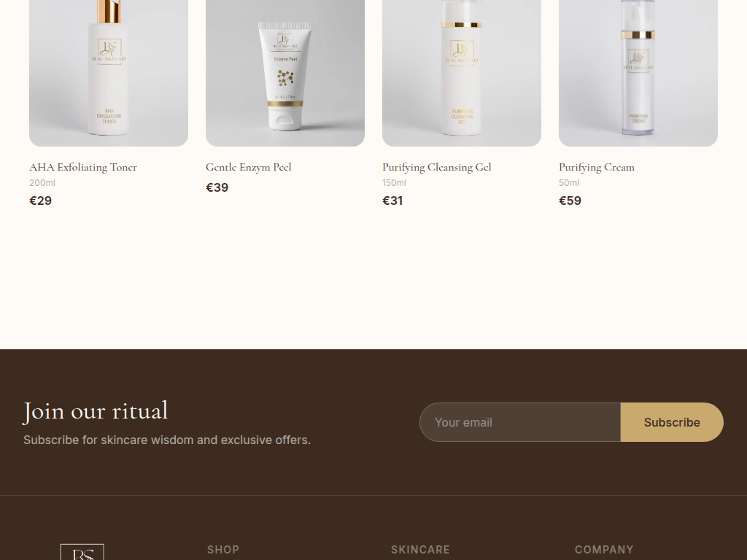The width and height of the screenshot is (747, 560).
Task: Click the 200ml size label under toner
Action: pos(42,183)
